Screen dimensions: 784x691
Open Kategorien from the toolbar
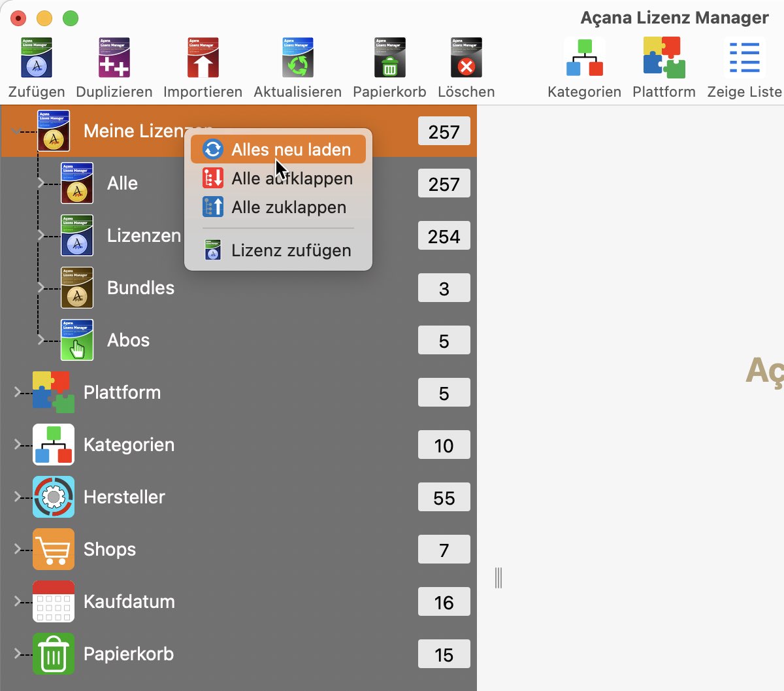pyautogui.click(x=585, y=58)
